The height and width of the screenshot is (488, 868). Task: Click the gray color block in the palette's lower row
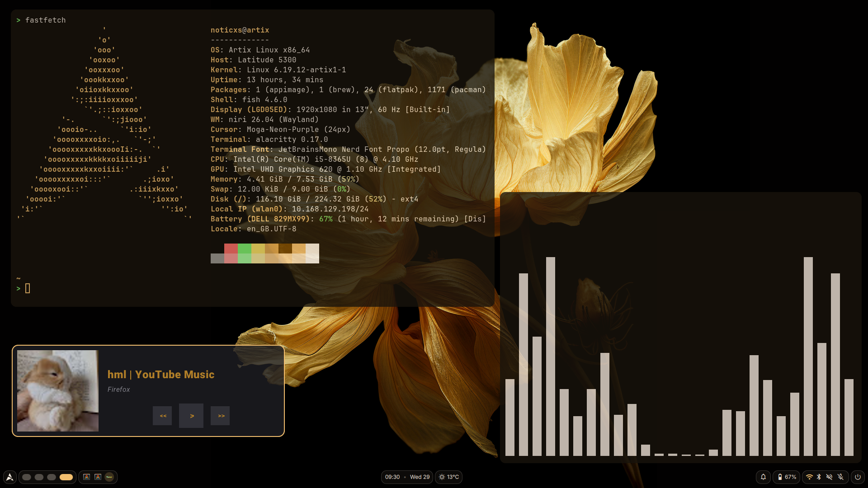217,258
